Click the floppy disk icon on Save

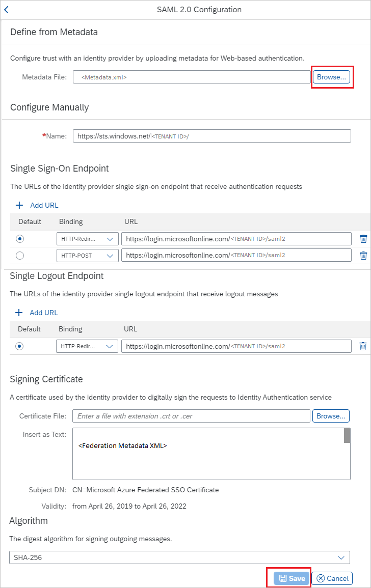(x=282, y=578)
